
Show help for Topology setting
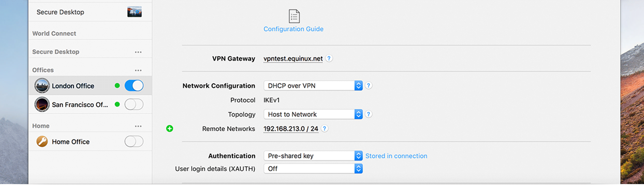pyautogui.click(x=369, y=114)
